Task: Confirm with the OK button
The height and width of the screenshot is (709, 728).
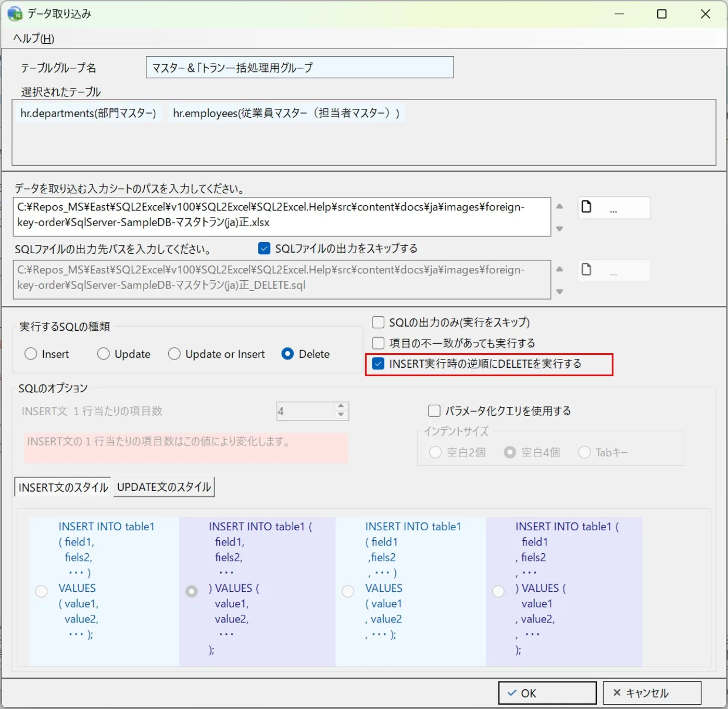Action: [547, 693]
